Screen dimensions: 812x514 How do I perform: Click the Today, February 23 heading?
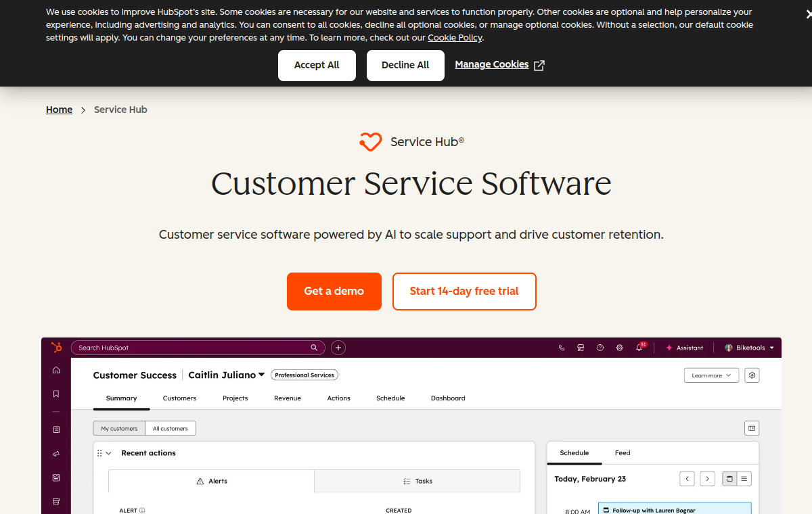590,479
